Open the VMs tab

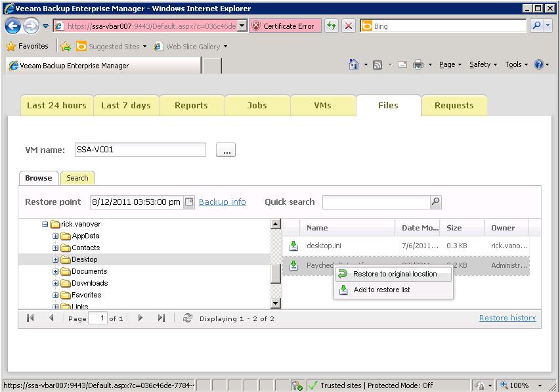point(323,106)
